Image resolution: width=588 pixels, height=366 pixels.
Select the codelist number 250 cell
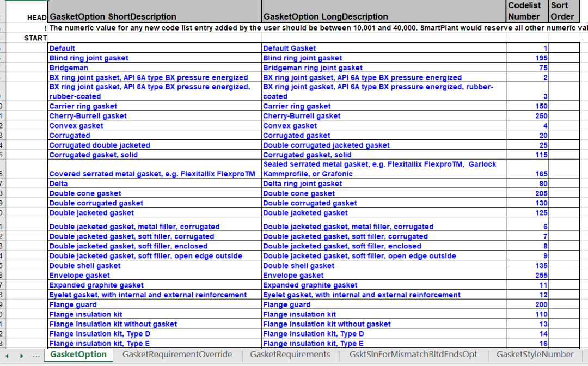pyautogui.click(x=527, y=116)
